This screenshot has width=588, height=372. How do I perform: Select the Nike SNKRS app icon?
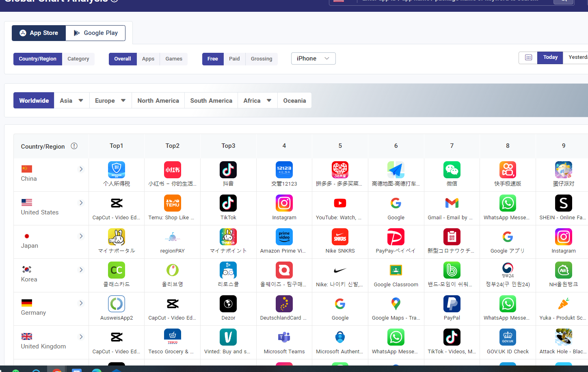[x=340, y=237]
